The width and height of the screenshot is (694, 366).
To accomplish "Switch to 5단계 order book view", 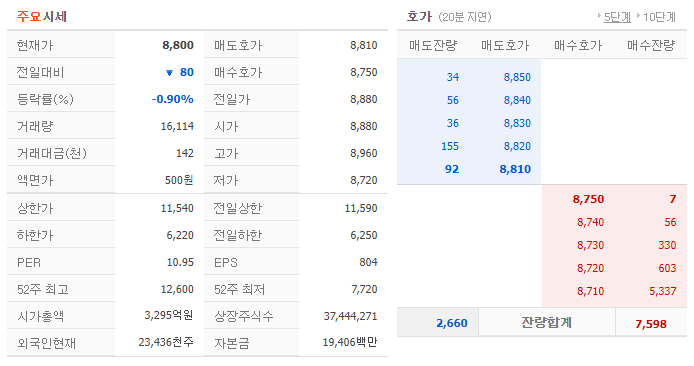I will click(x=617, y=17).
